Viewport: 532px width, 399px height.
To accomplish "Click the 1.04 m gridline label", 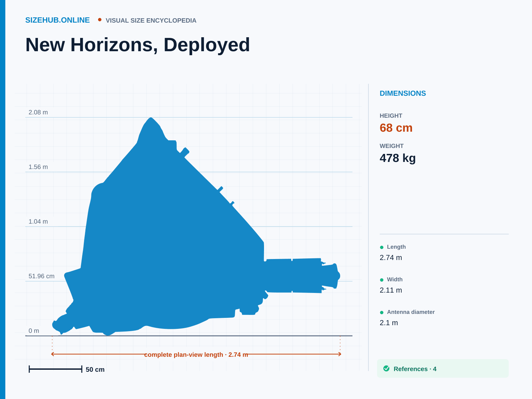I will (38, 221).
